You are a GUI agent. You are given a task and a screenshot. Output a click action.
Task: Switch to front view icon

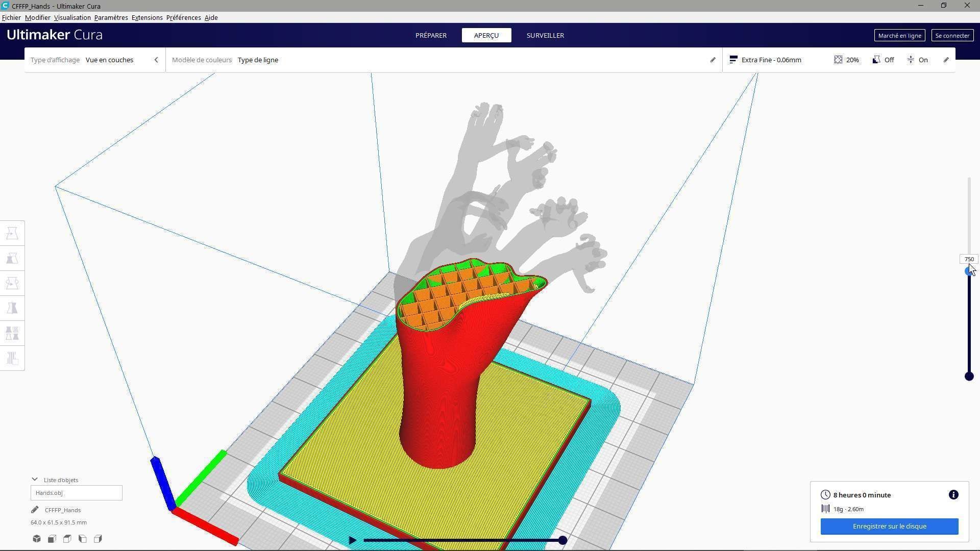[52, 539]
